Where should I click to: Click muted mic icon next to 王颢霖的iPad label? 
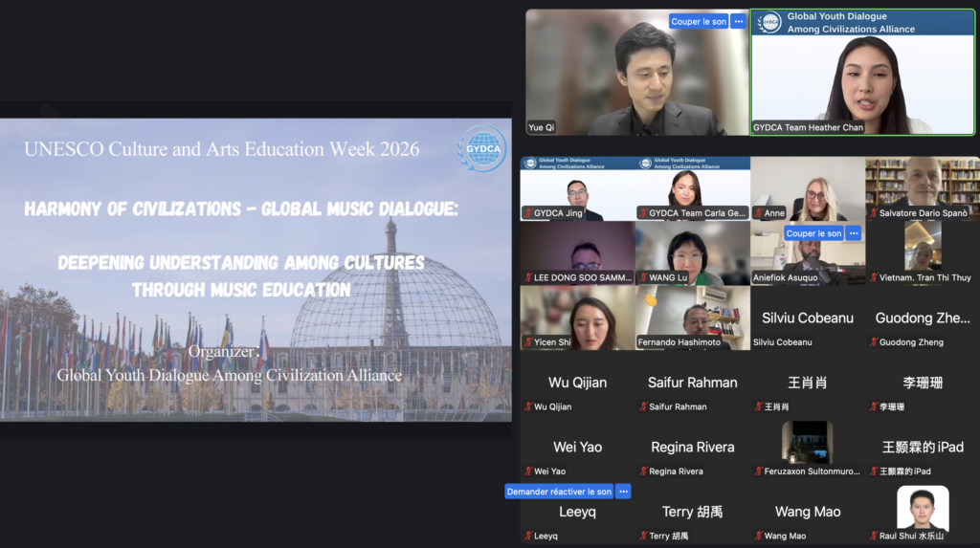click(873, 471)
